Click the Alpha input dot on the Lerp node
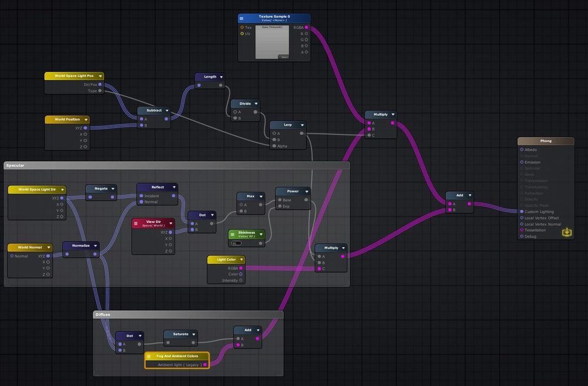The height and width of the screenshot is (386, 588). pyautogui.click(x=273, y=147)
